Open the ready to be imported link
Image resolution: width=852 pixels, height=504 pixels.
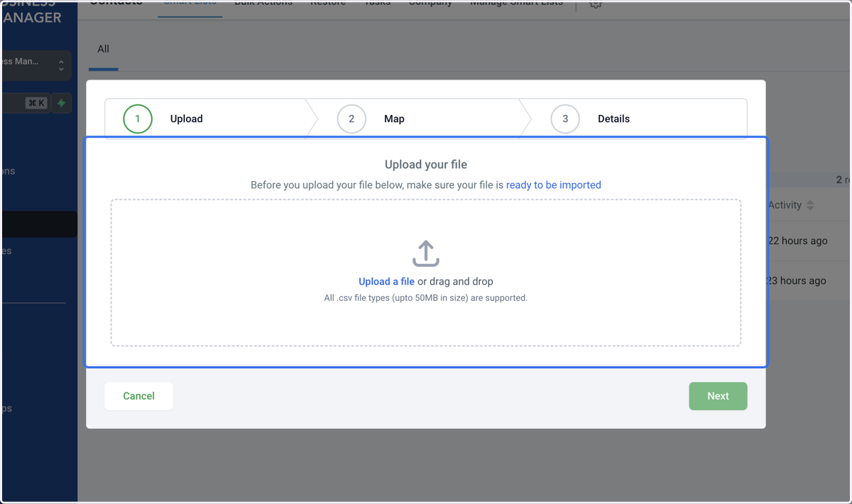click(554, 185)
